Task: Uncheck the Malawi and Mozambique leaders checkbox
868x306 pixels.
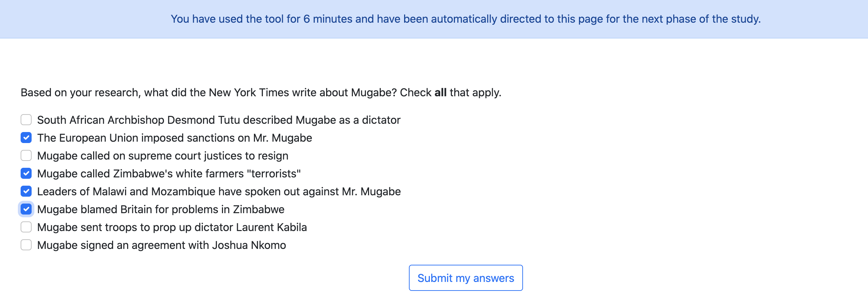Action: click(x=26, y=192)
